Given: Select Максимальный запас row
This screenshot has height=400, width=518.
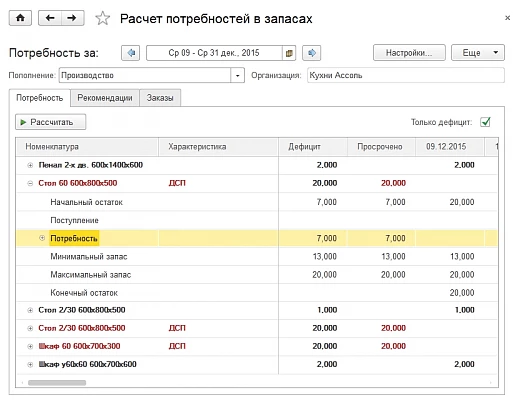Looking at the screenshot, I should coord(257,275).
